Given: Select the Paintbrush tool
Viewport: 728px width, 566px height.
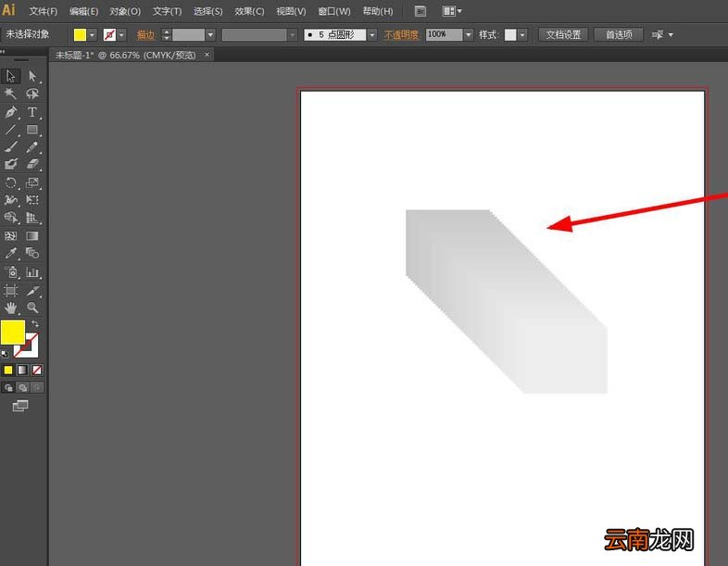Looking at the screenshot, I should coord(11,147).
